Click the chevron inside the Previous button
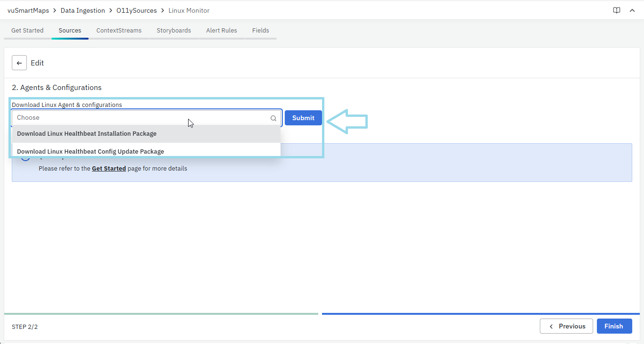The width and height of the screenshot is (644, 344). tap(552, 326)
